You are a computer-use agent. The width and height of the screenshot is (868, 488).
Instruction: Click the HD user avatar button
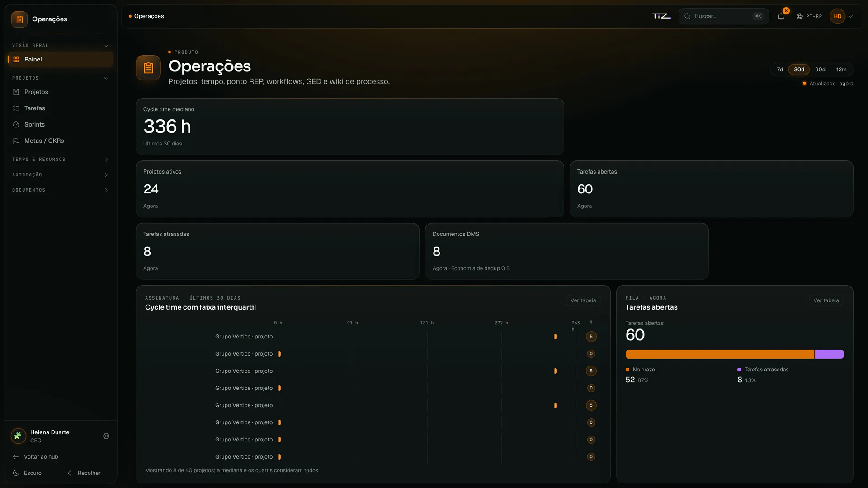[x=837, y=16]
